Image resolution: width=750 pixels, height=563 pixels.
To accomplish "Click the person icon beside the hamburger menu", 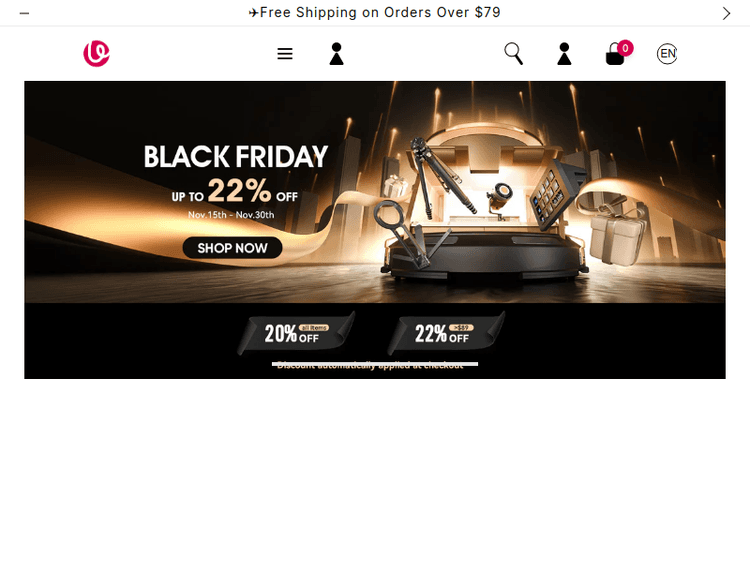I will 336,54.
